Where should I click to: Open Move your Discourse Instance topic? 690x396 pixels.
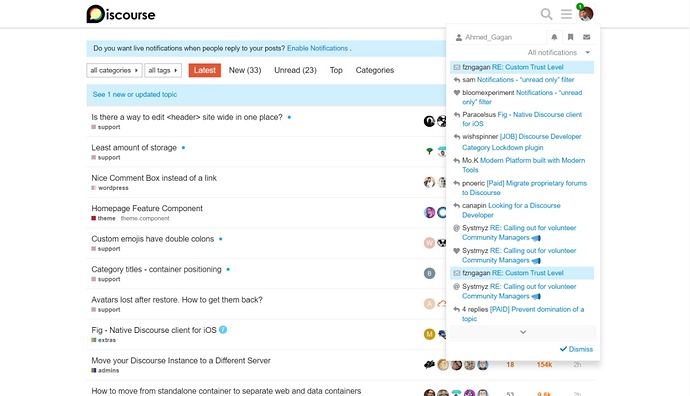click(181, 360)
